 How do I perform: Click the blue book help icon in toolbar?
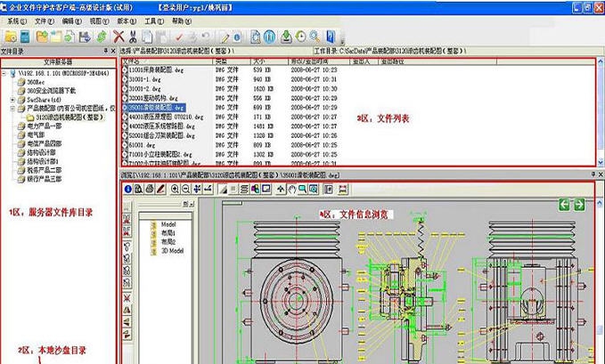pos(331,36)
